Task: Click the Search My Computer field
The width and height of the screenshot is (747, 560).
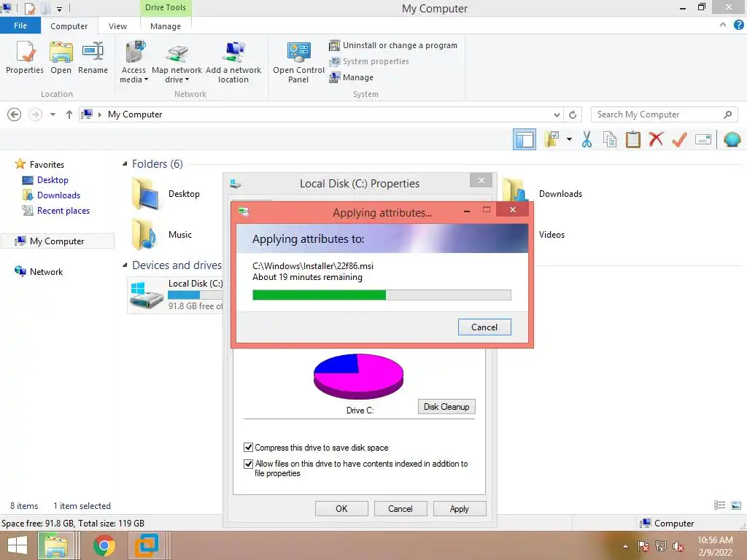Action: (x=664, y=114)
